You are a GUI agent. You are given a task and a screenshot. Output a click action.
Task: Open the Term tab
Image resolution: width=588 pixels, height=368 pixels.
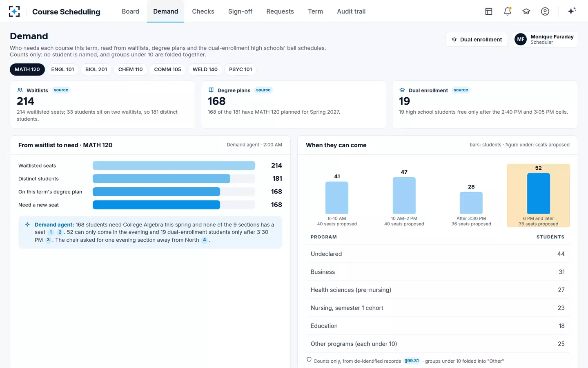point(315,11)
